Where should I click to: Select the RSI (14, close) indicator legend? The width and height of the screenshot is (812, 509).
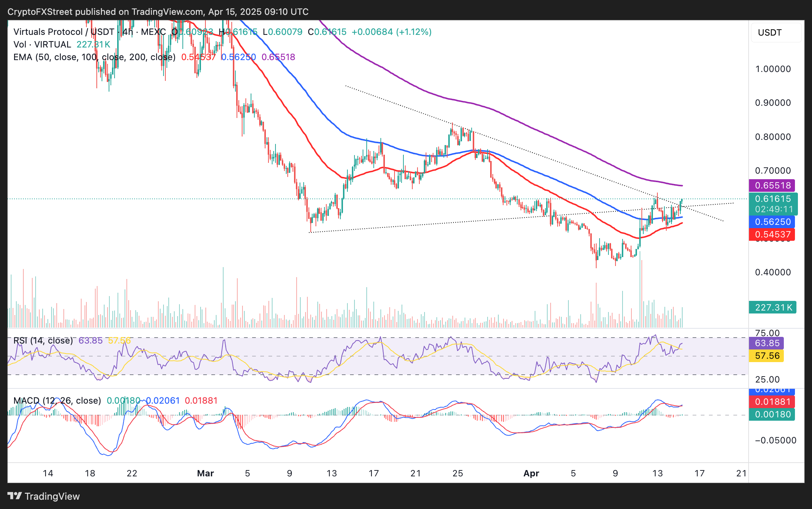pos(43,341)
